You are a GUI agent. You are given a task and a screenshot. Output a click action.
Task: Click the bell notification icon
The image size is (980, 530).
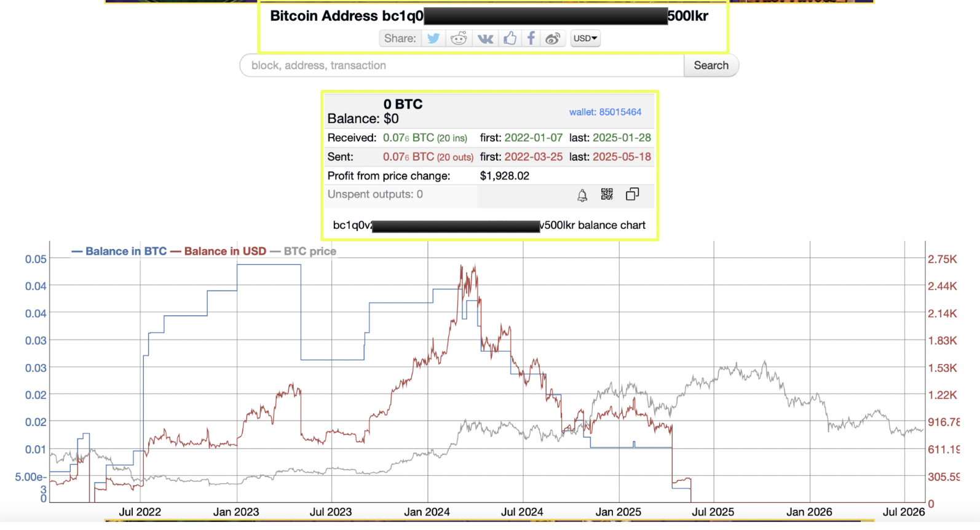[x=582, y=195]
